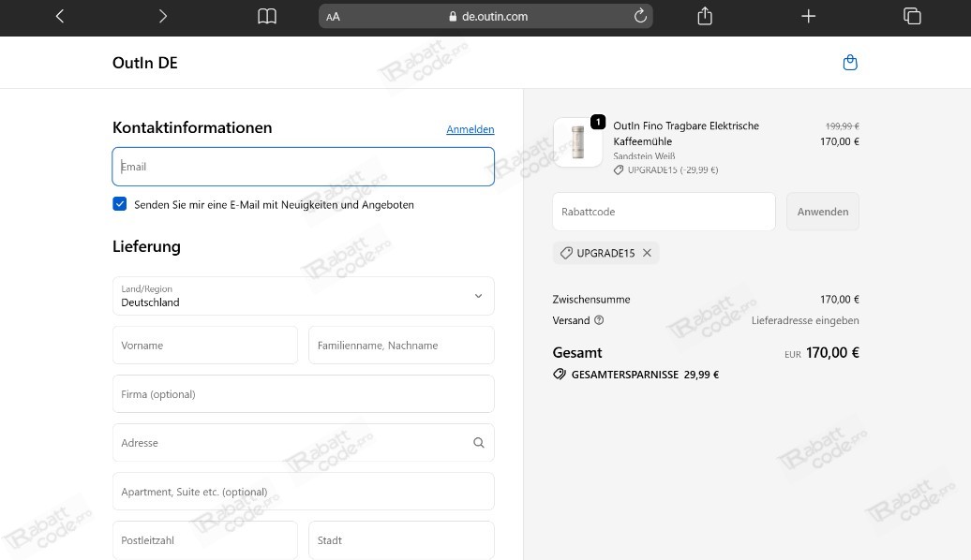The width and height of the screenshot is (971, 560).
Task: Focus the Adresse field
Action: pyautogui.click(x=304, y=442)
